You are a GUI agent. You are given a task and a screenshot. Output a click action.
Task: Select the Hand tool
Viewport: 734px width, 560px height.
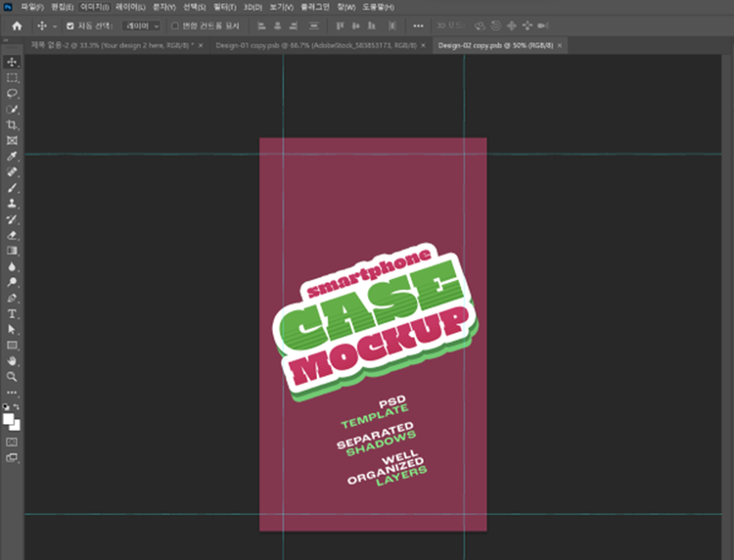click(13, 360)
